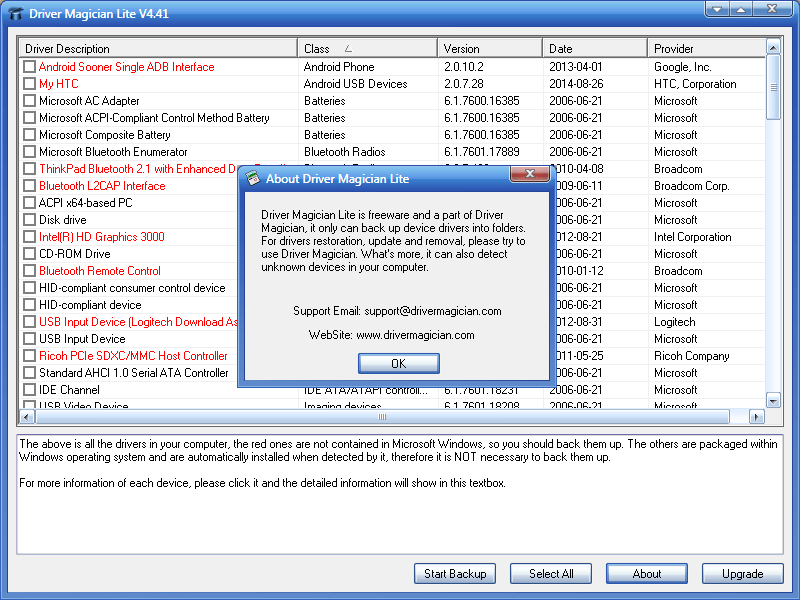This screenshot has width=800, height=600.
Task: Click the ThinkPad Bluetooth 2.1 driver name
Action: pos(138,169)
